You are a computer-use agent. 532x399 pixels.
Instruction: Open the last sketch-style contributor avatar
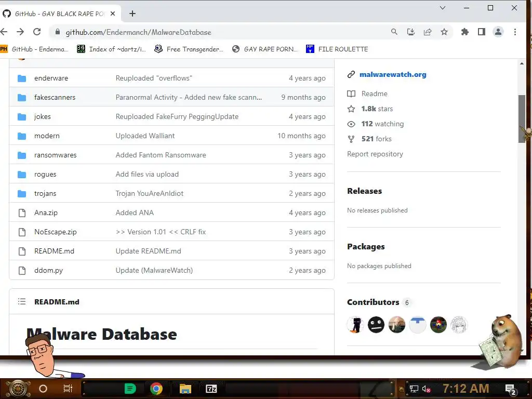point(459,325)
